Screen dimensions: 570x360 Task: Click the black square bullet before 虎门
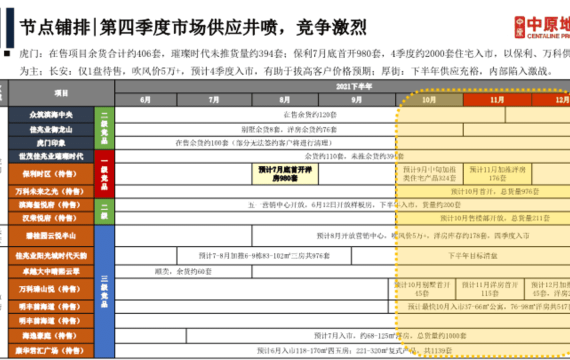pyautogui.click(x=7, y=54)
